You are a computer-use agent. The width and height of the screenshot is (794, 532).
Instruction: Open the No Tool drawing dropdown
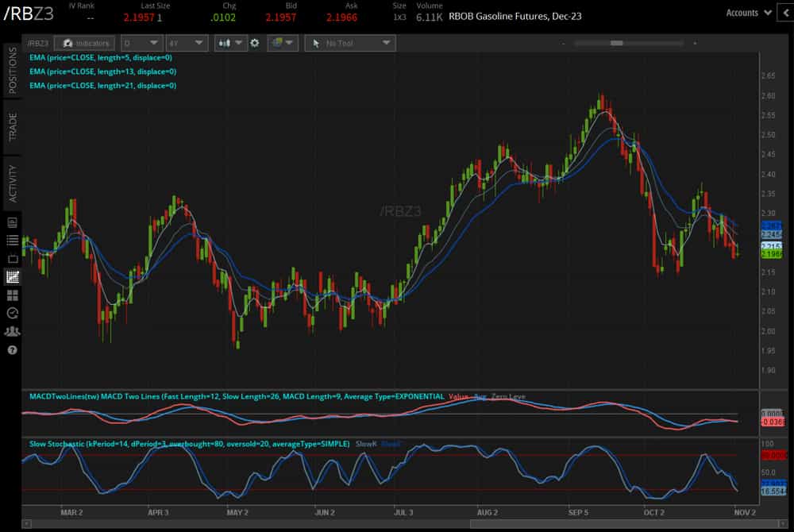[x=350, y=44]
